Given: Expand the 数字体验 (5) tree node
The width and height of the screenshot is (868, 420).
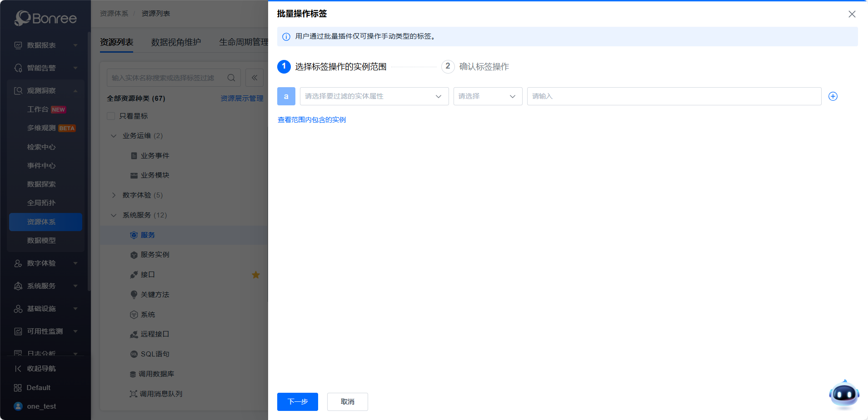Looking at the screenshot, I should click(x=114, y=195).
